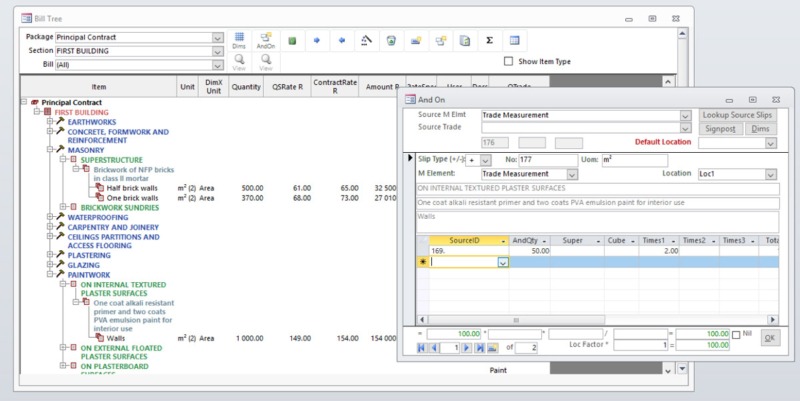Click the second View magnifier under AndOn
Image resolution: width=800 pixels, height=401 pixels.
tap(266, 62)
